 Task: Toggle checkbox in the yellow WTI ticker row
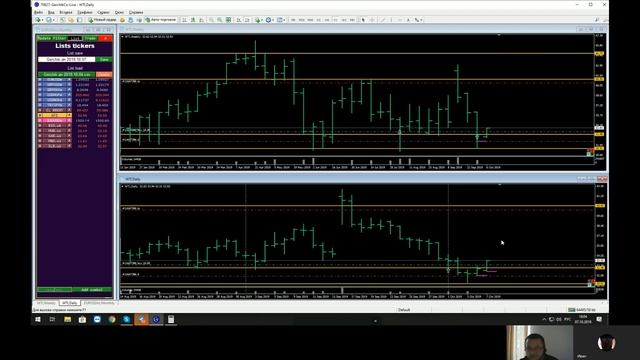40,115
